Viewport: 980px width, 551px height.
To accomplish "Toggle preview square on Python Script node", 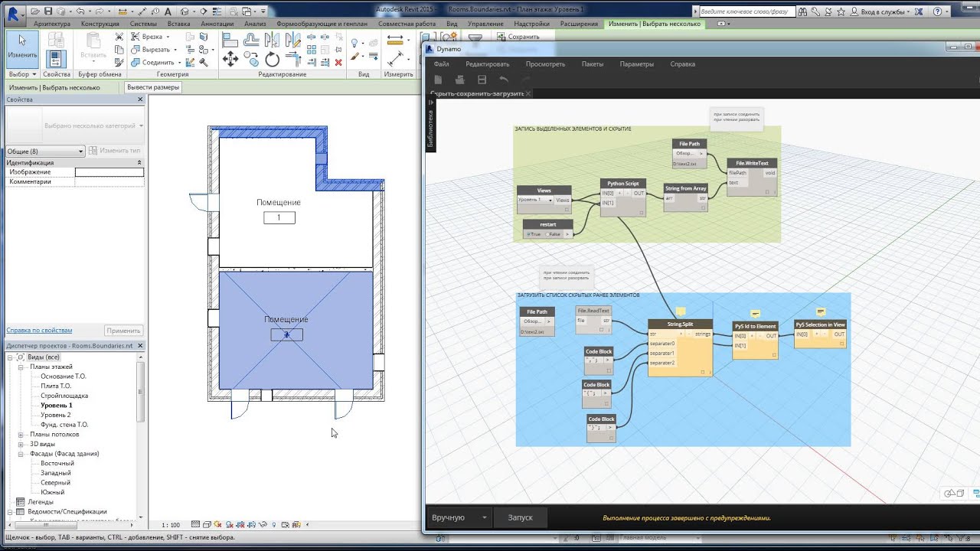I will point(640,213).
